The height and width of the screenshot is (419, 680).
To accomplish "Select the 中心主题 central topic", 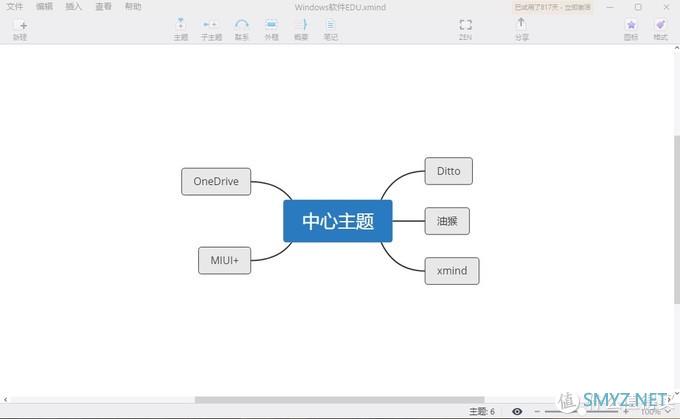I will click(x=338, y=221).
